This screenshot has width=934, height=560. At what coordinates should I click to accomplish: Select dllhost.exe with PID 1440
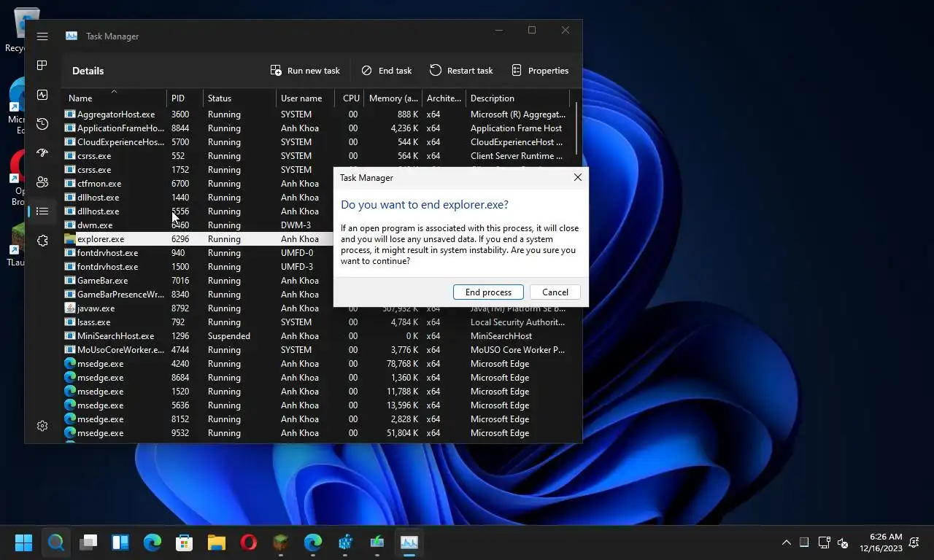197,198
